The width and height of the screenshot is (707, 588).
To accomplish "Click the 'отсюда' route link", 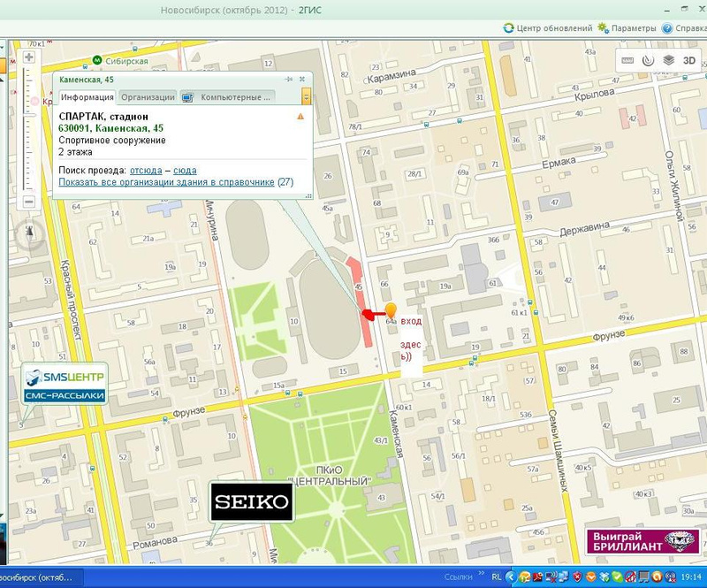I will click(146, 170).
